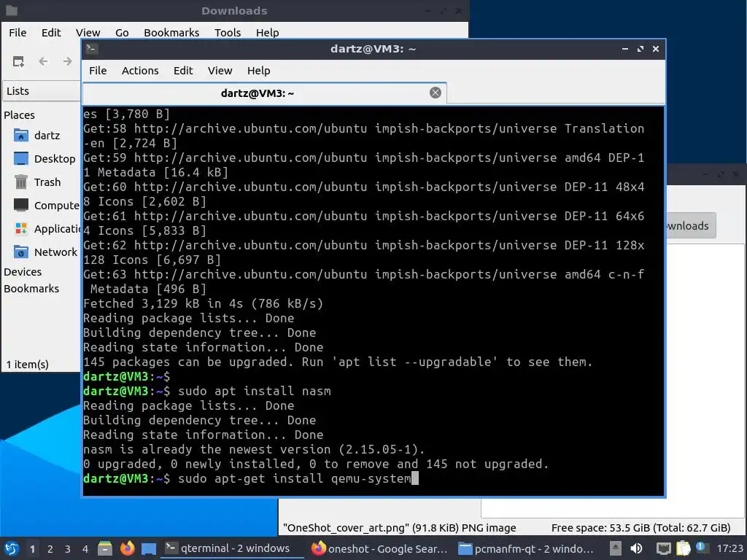This screenshot has height=560, width=747.
Task: Click the Places section header
Action: (x=20, y=115)
